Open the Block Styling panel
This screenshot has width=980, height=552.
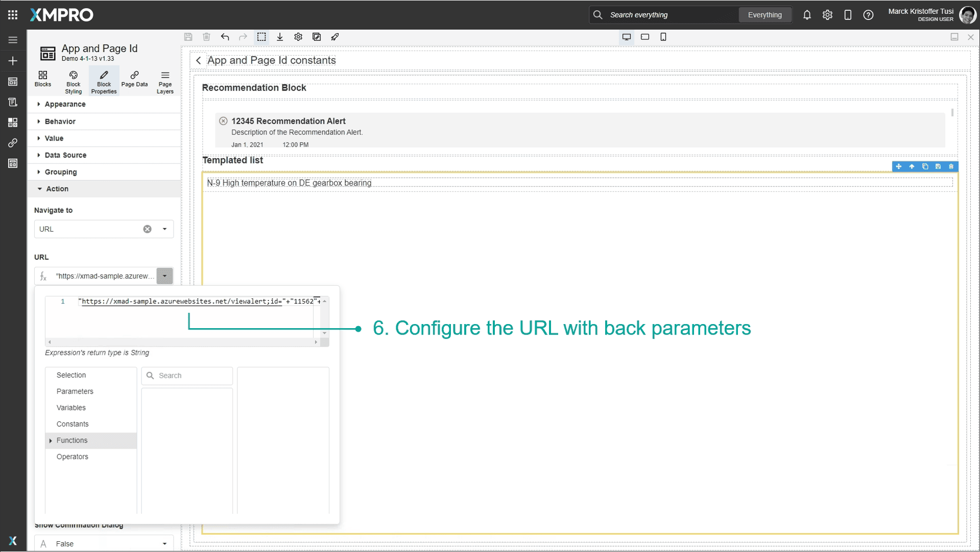tap(73, 81)
